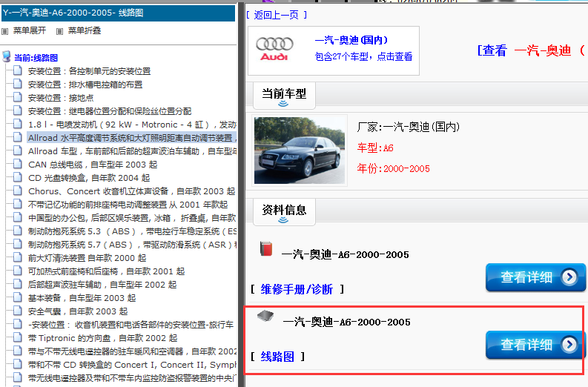588x387 pixels.
Task: Open 安装位置：排水槽电控箱的布置
Action: [85, 85]
